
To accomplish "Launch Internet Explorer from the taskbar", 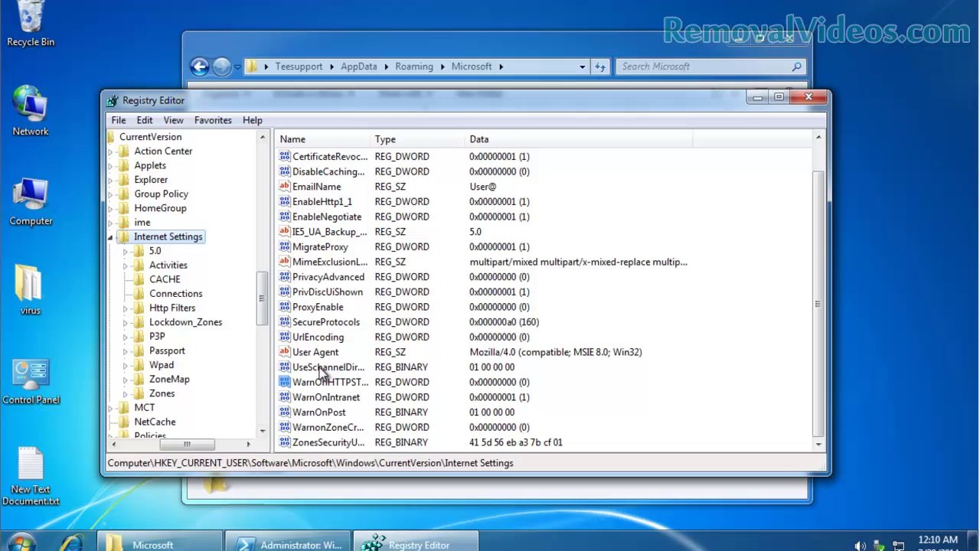I will (x=72, y=543).
